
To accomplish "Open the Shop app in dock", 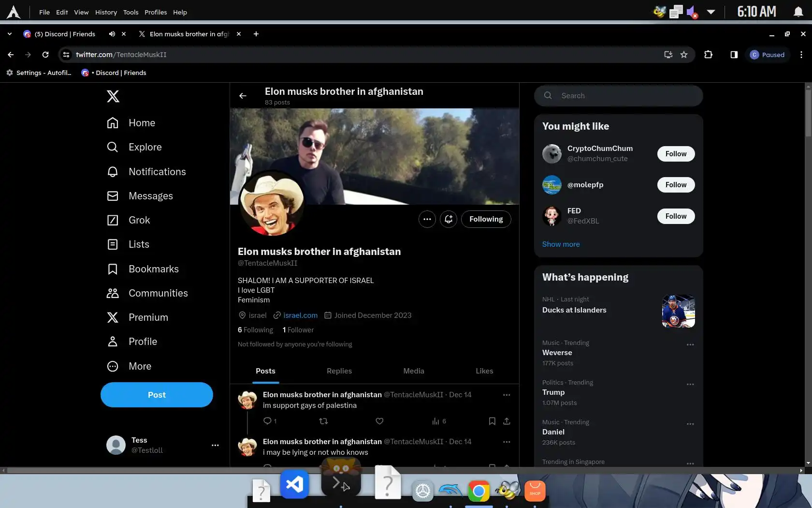I will pos(535,491).
